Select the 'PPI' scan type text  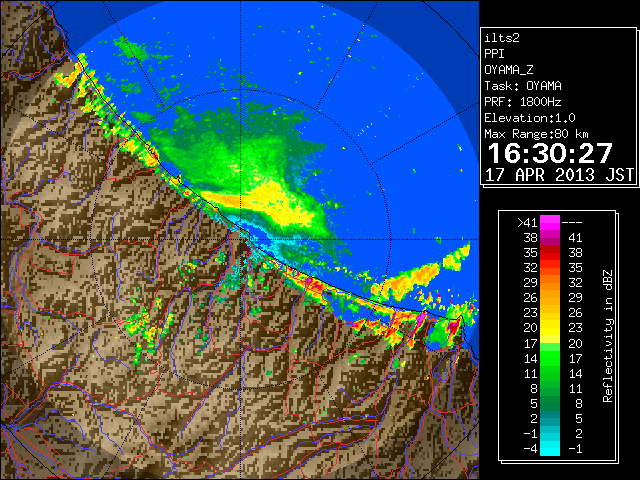[494, 54]
